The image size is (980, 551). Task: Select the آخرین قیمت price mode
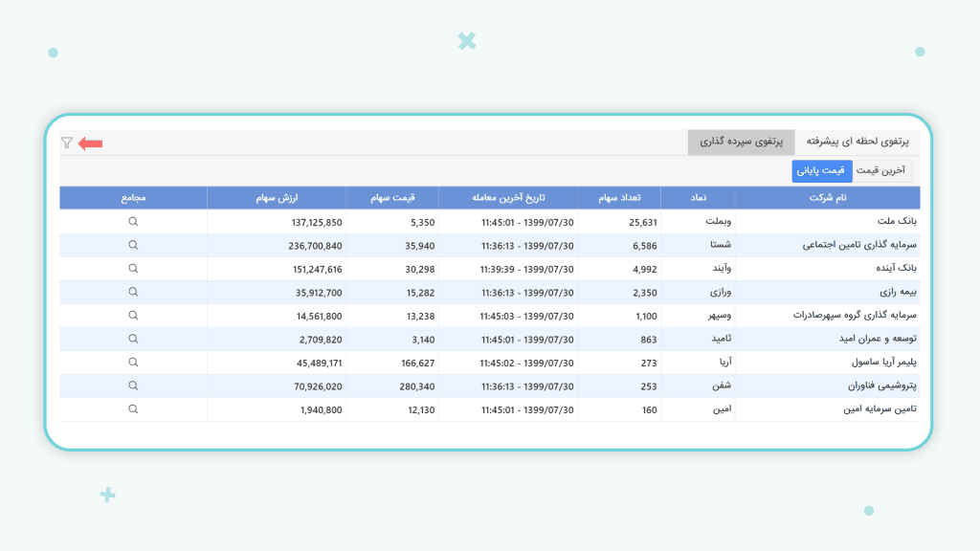click(881, 170)
